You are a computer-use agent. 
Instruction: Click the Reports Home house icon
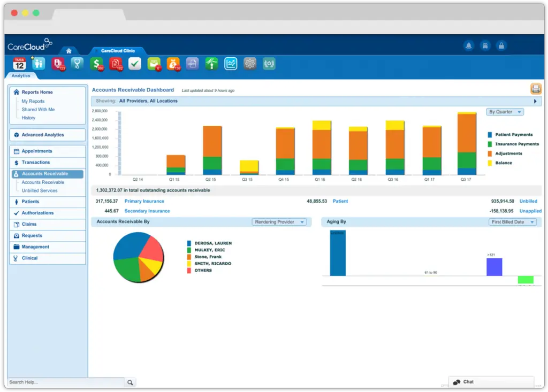[16, 92]
